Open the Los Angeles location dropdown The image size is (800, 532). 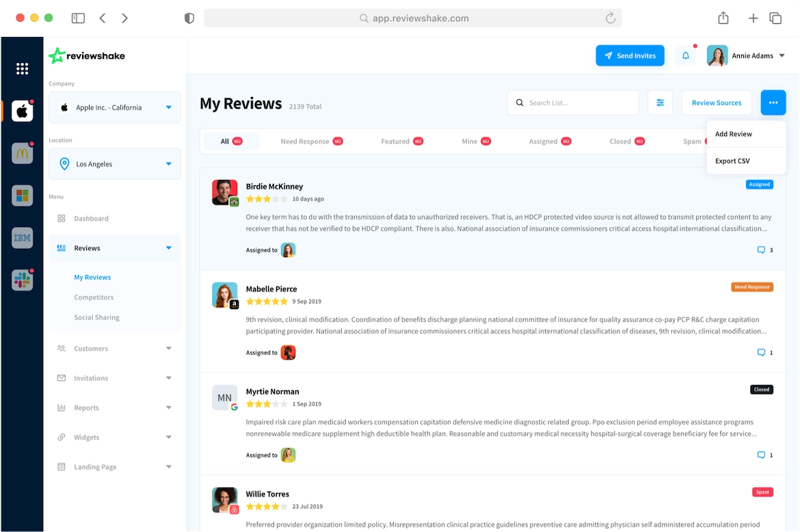[x=114, y=163]
